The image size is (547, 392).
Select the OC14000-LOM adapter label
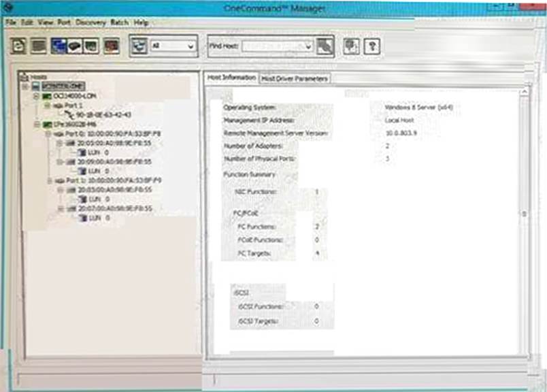[x=75, y=96]
